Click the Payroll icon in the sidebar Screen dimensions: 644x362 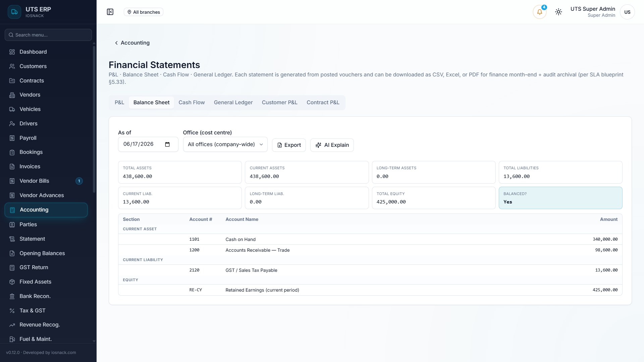[12, 138]
